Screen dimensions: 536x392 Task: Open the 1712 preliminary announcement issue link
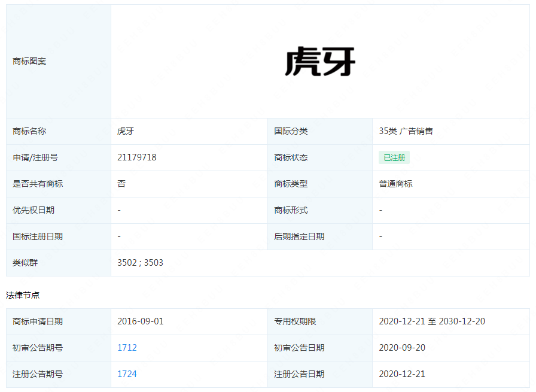(x=127, y=348)
